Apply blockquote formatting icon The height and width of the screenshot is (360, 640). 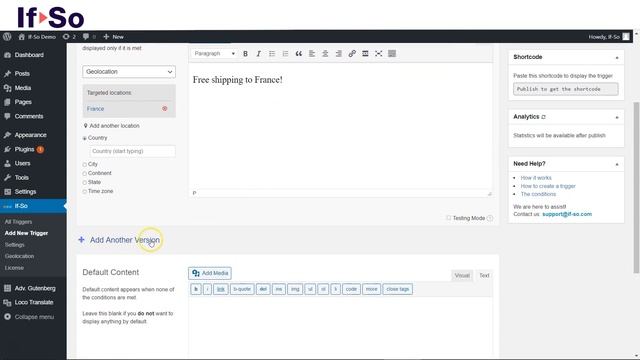pyautogui.click(x=298, y=53)
